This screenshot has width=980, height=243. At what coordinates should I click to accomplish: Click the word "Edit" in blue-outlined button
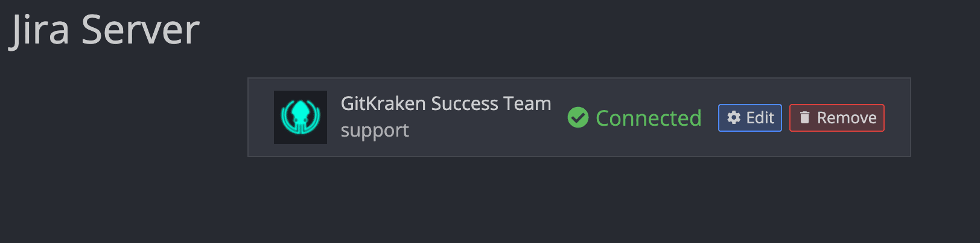(760, 118)
